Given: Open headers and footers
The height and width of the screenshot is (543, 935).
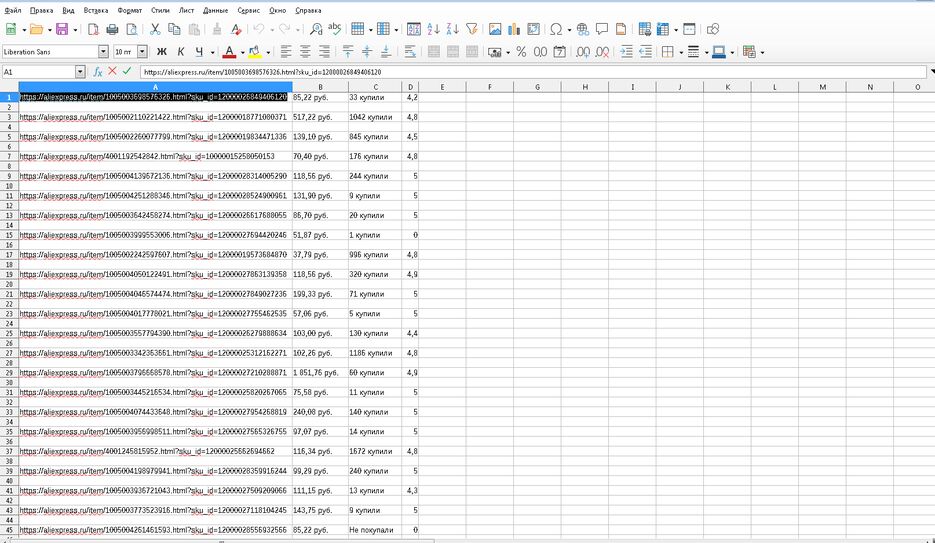Looking at the screenshot, I should tap(621, 29).
